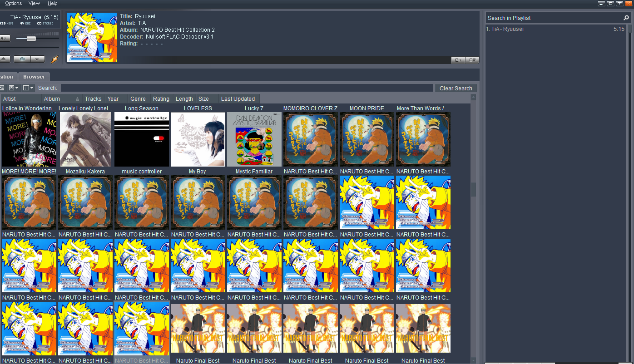Viewport: 634px width, 364px height.
Task: Open the Options menu
Action: point(14,3)
